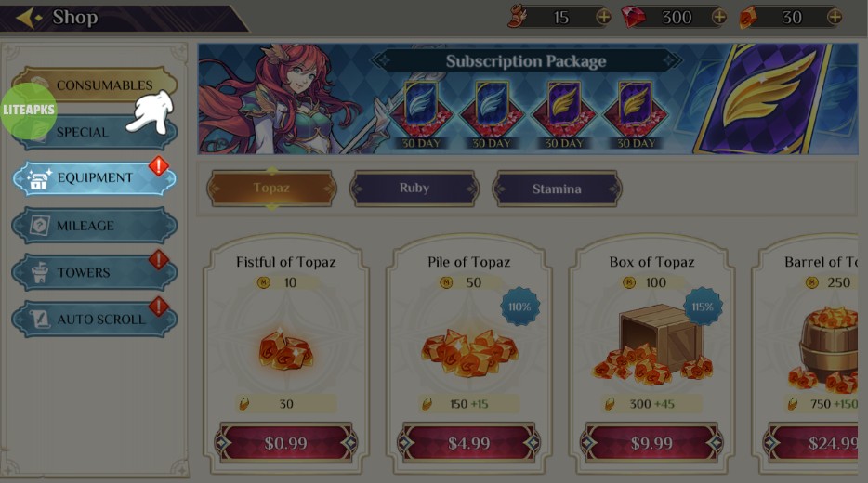This screenshot has width=868, height=483.
Task: Click the LITEAPKS green circle logo
Action: pyautogui.click(x=29, y=111)
